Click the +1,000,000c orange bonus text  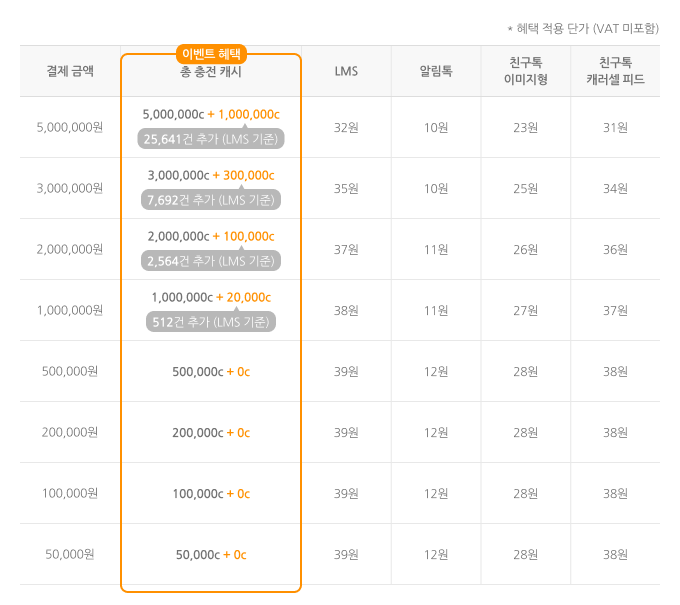pyautogui.click(x=244, y=114)
